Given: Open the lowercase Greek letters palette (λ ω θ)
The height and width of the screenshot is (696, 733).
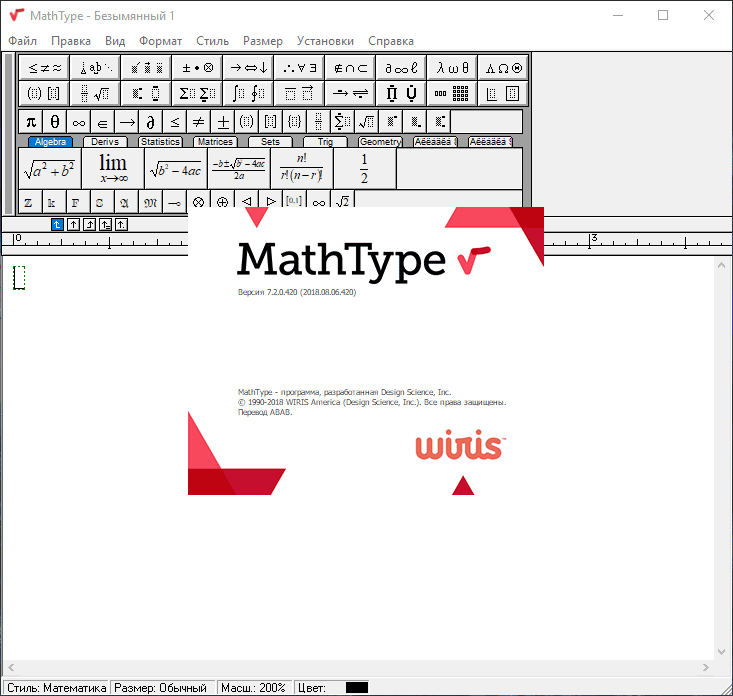Looking at the screenshot, I should [451, 68].
